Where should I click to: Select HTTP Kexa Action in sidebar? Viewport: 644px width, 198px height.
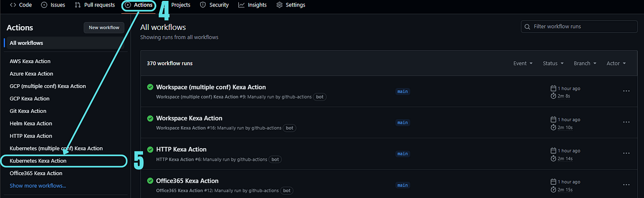[31, 136]
